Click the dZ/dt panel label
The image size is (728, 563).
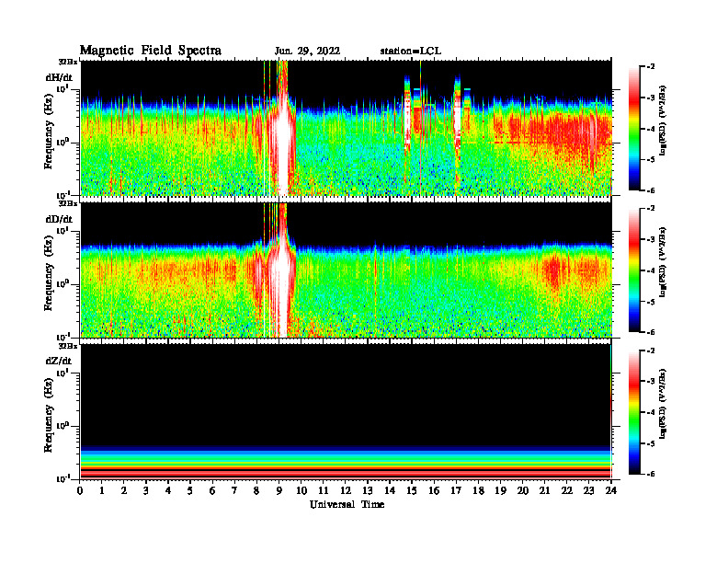[59, 361]
